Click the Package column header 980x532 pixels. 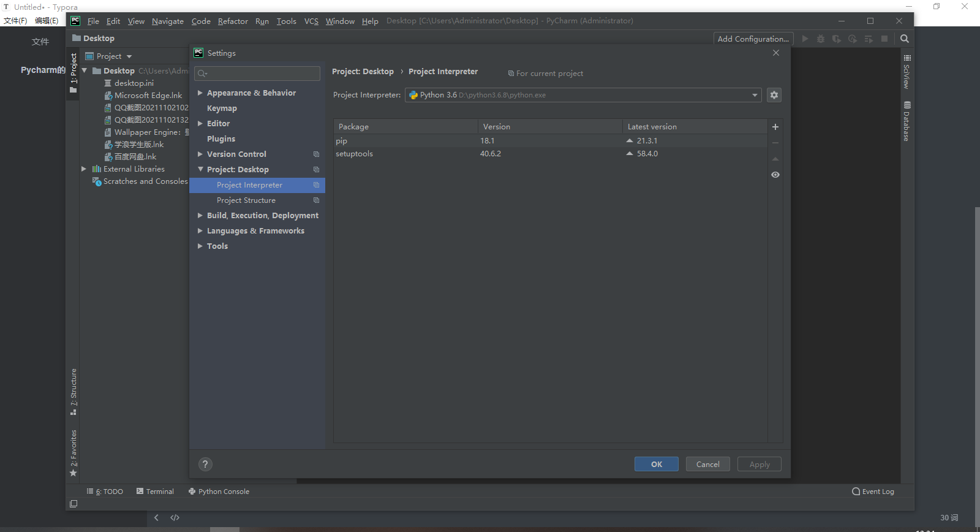click(x=405, y=127)
